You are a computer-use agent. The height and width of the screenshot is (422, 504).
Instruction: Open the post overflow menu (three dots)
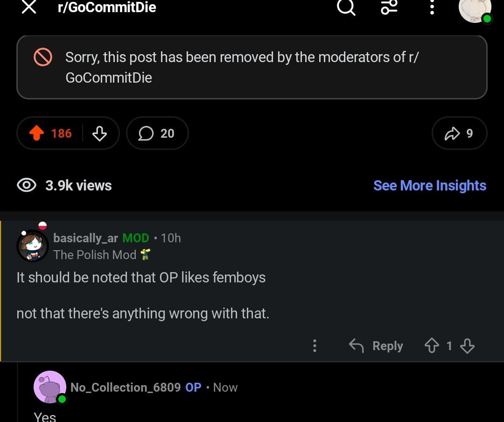pyautogui.click(x=432, y=7)
